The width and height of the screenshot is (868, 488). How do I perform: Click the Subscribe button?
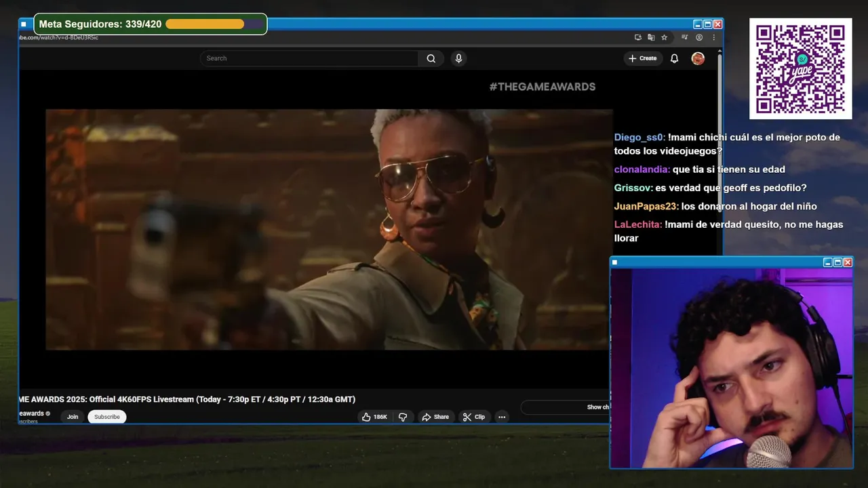click(107, 417)
